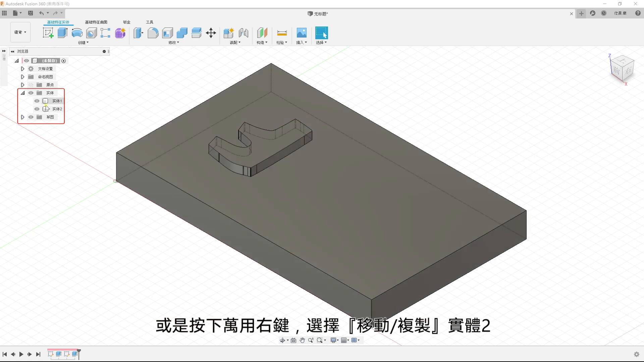Open the data panel grid icon
Screen dimensions: 644x362
4,13
